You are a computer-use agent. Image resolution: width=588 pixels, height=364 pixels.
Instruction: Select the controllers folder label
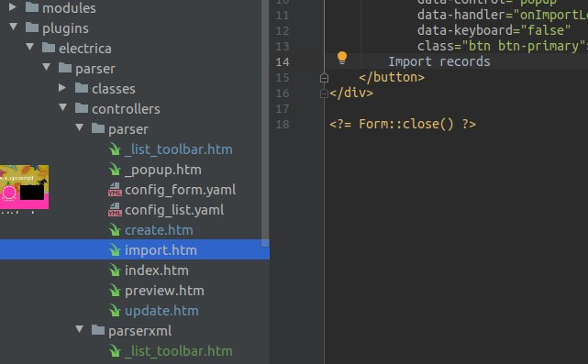[x=126, y=109]
